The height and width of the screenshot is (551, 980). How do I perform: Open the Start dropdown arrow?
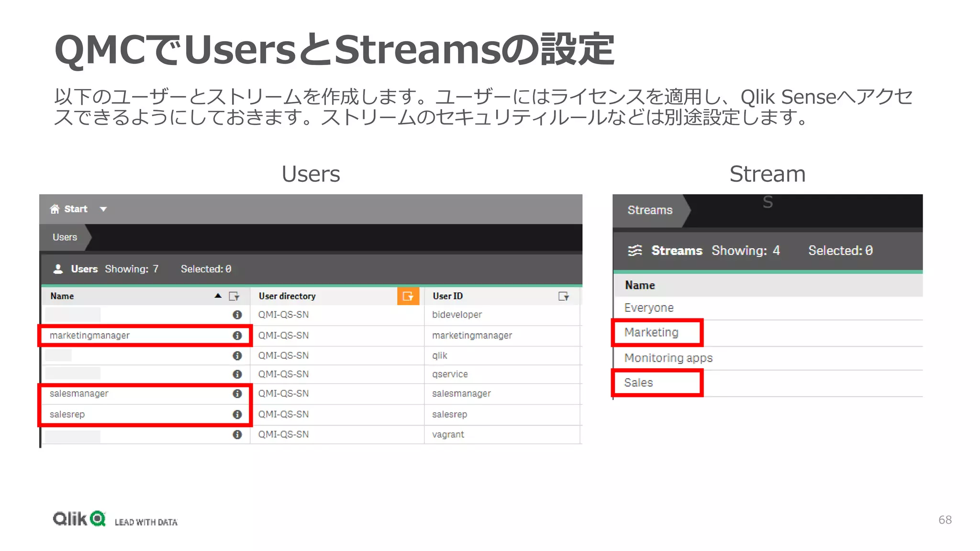pyautogui.click(x=103, y=209)
